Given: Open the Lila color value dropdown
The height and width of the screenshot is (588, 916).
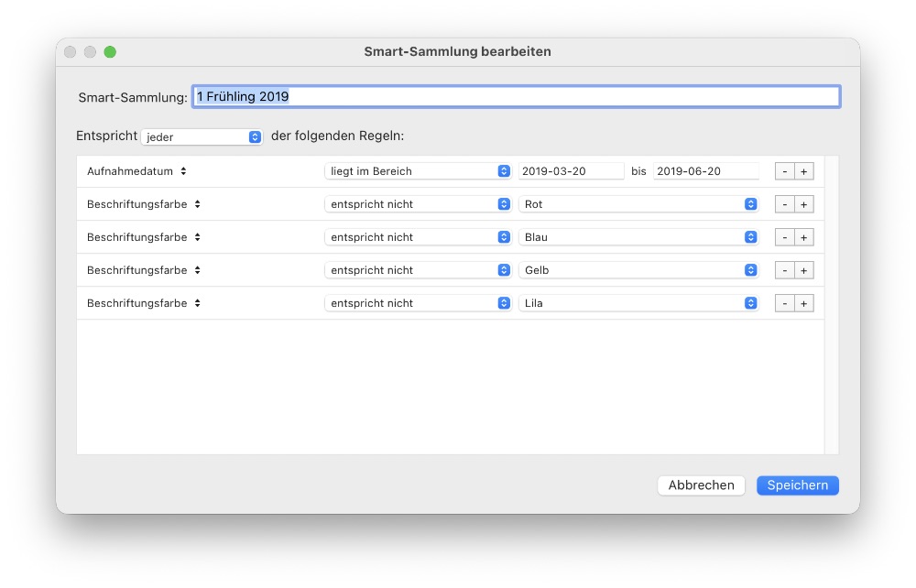Looking at the screenshot, I should 638,303.
